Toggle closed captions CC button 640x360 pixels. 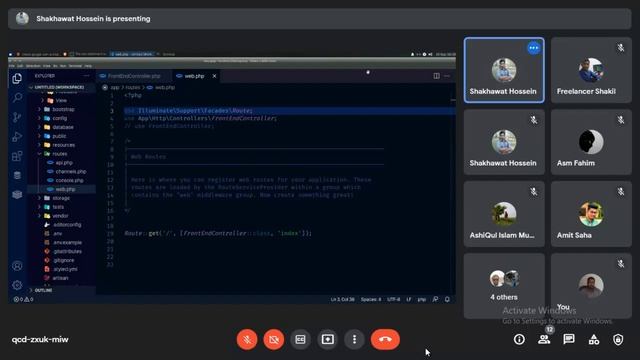300,339
